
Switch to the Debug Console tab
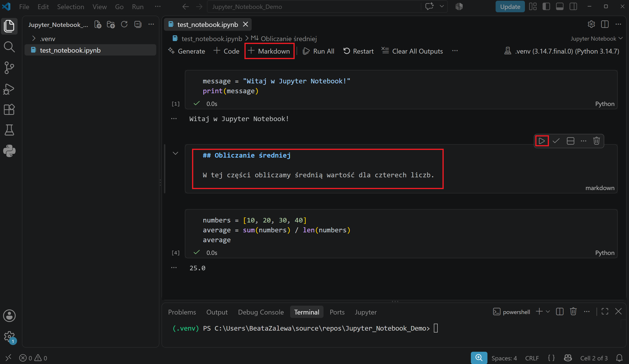pos(261,312)
